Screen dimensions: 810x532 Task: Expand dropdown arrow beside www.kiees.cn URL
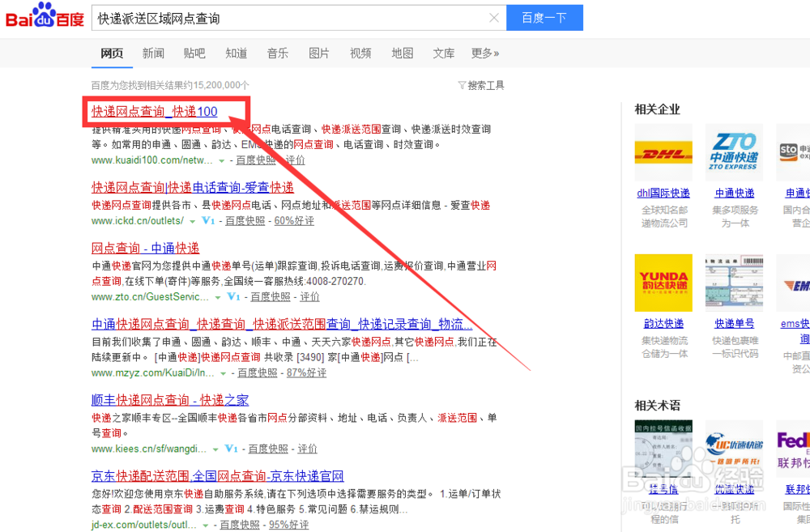coord(215,449)
